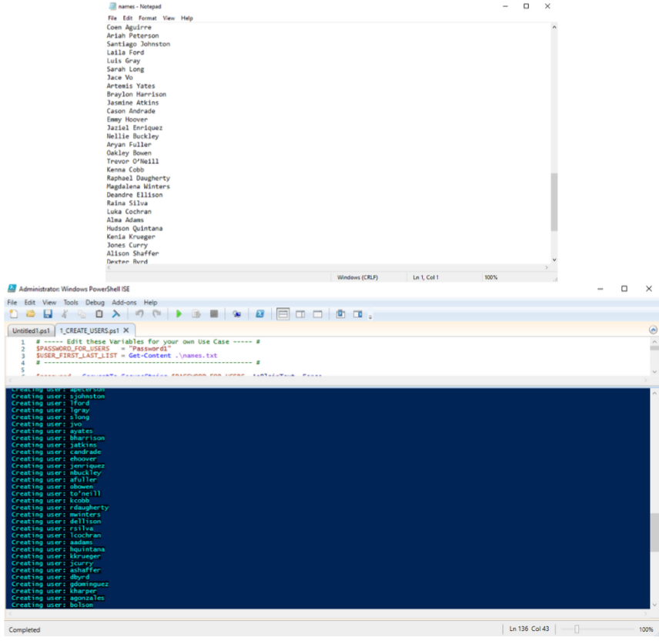Viewport: 659px width, 644px height.
Task: Open the Format menu in Notepad
Action: [x=147, y=18]
